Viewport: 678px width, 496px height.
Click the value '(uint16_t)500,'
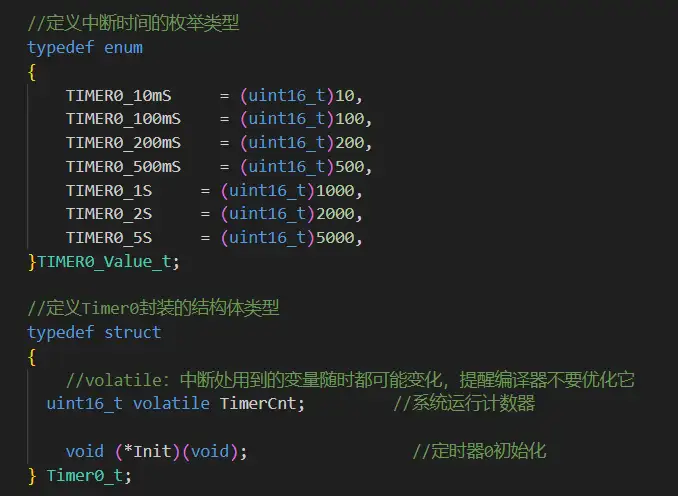tap(306, 166)
